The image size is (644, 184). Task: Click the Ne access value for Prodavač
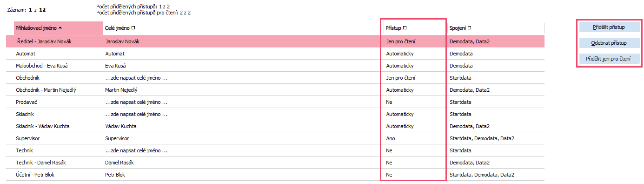point(389,102)
